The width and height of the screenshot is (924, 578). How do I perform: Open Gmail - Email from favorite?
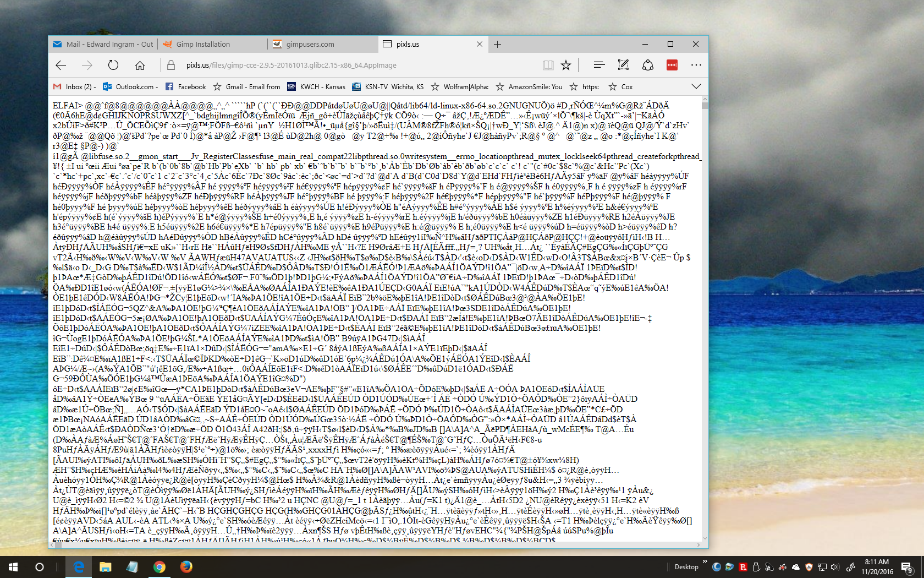(247, 87)
